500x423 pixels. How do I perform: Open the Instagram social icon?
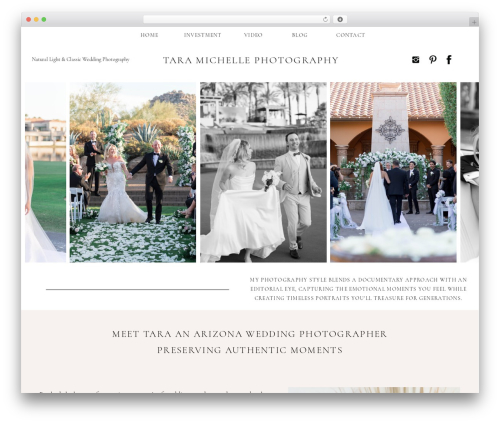coord(415,60)
